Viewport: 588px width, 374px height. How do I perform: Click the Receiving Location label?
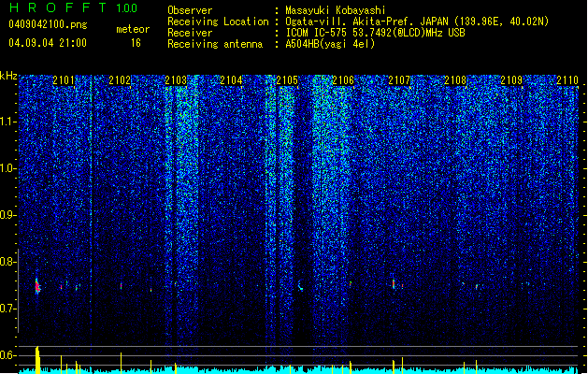tap(218, 22)
